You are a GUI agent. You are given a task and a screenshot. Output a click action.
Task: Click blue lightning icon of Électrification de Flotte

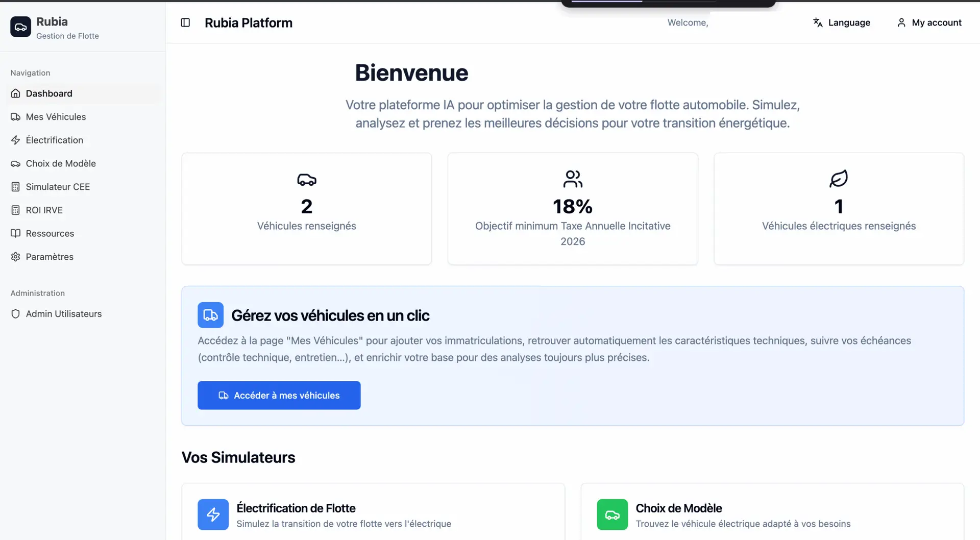click(213, 514)
